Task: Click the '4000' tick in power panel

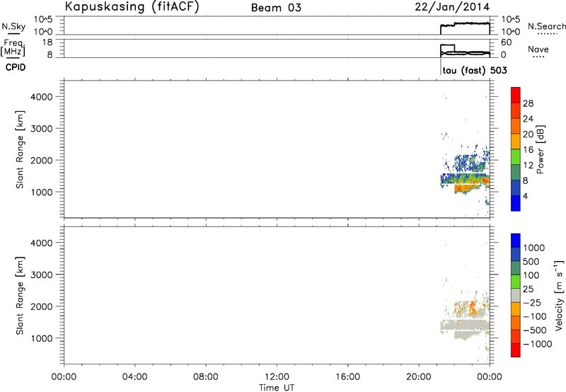Action: [x=41, y=97]
